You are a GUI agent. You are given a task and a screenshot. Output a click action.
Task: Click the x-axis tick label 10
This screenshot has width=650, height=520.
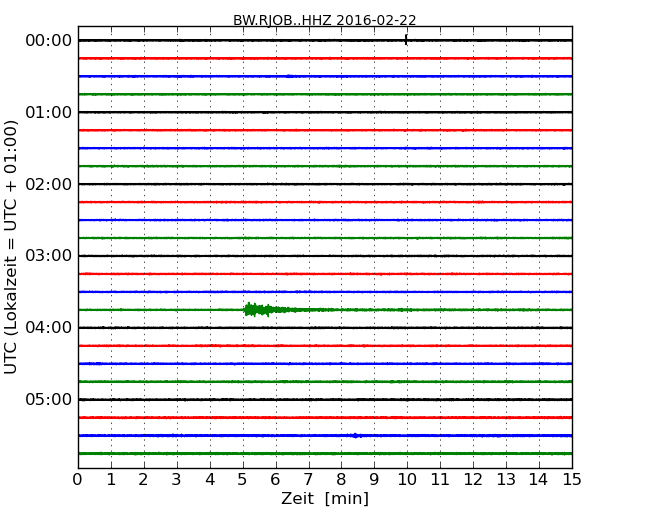coord(407,479)
